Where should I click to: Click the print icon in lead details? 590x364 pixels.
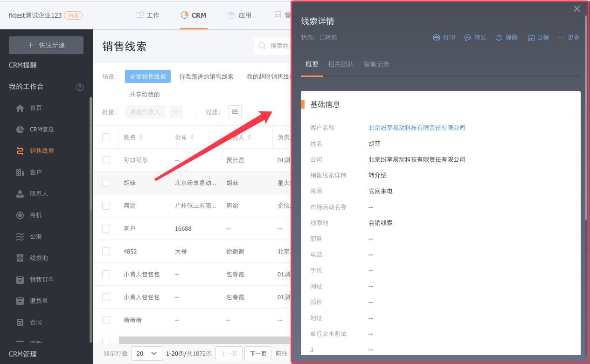coord(437,38)
